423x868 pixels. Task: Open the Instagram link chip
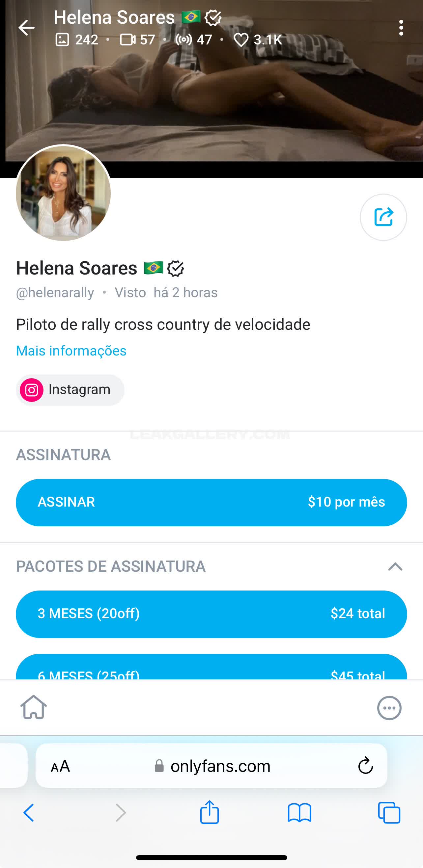click(70, 390)
